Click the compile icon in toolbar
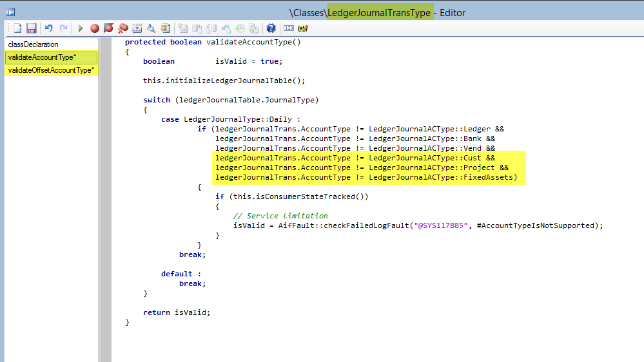The image size is (644, 362). coord(137,28)
